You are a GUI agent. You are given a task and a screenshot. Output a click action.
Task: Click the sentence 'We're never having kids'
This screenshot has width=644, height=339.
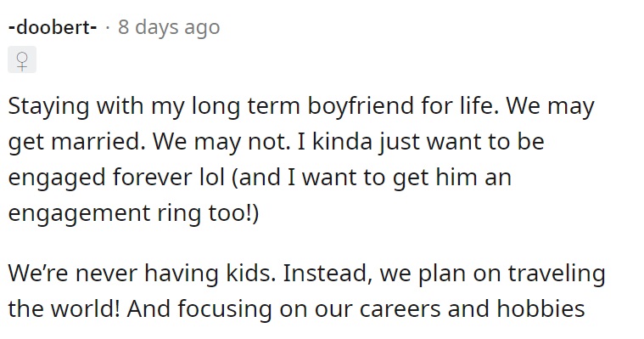click(141, 274)
